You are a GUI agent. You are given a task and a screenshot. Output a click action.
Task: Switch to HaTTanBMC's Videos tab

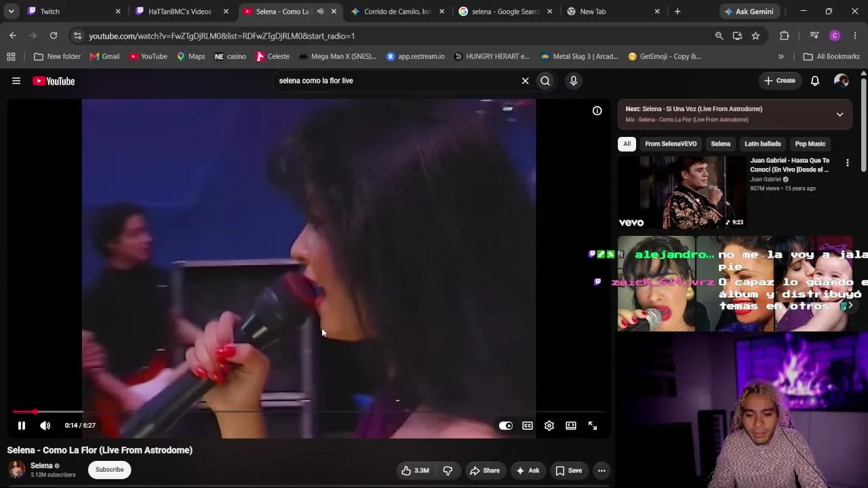coord(182,12)
